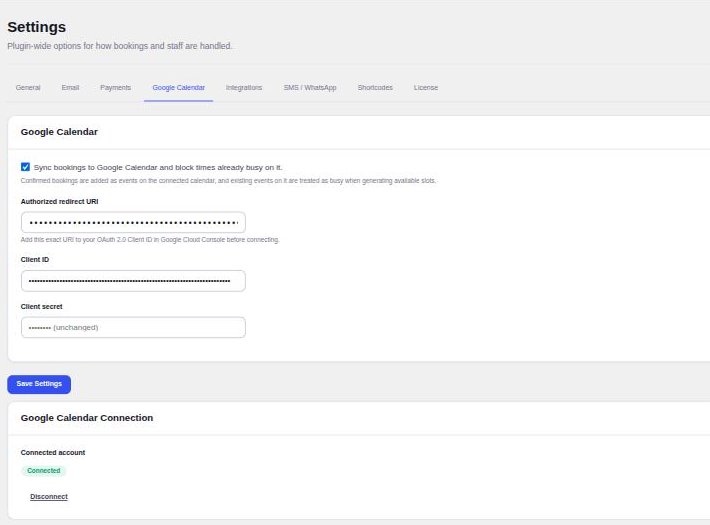Click the Authorized redirect URI field
Image resolution: width=710 pixels, height=525 pixels.
[x=133, y=222]
